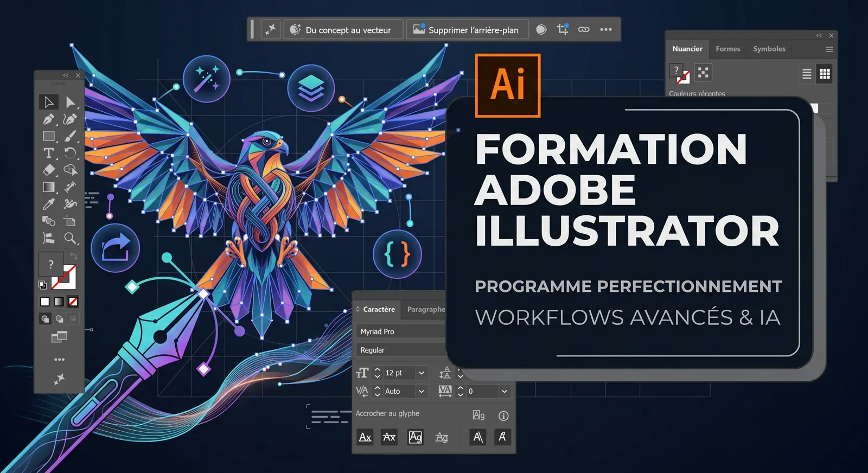The image size is (868, 473).
Task: Select the Gradient tool
Action: pos(49,187)
